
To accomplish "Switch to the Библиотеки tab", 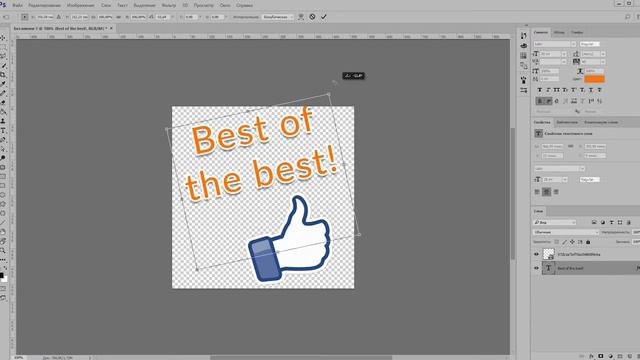I will (x=567, y=122).
